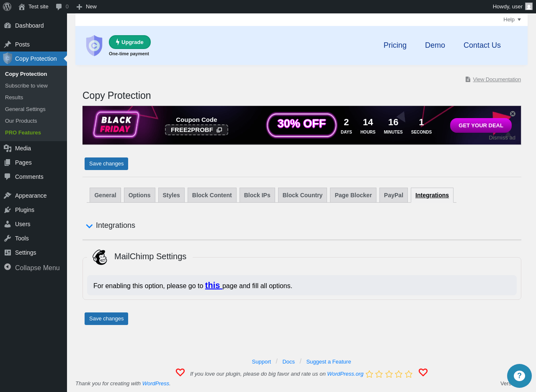Open the Page Blocker tab
This screenshot has width=536, height=392.
point(353,195)
